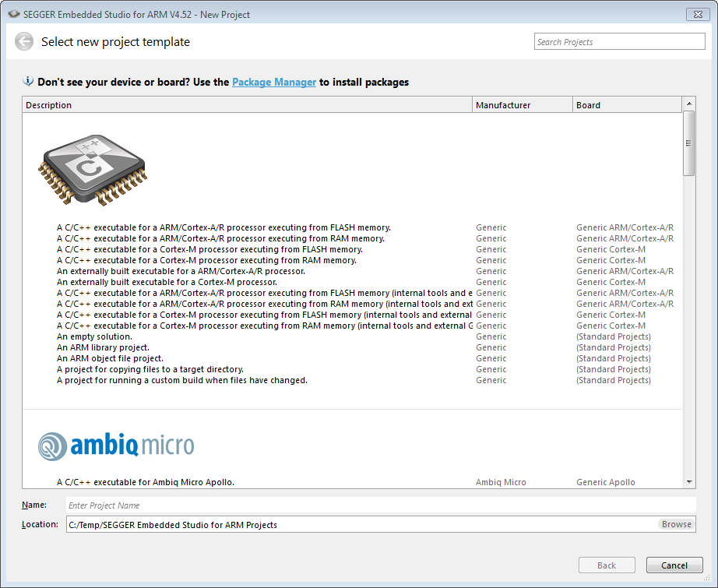This screenshot has height=588, width=718.
Task: Select 'An ARM library project' template
Action: [x=103, y=347]
